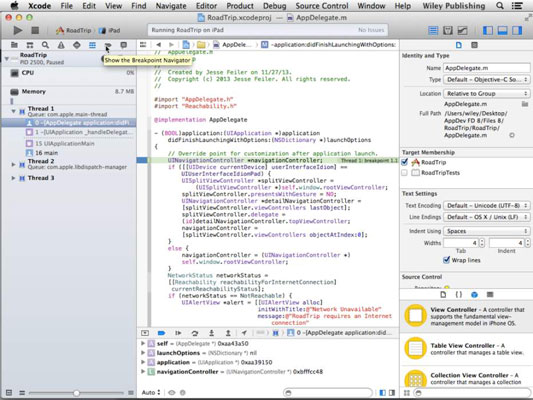This screenshot has height=400, width=533.
Task: Toggle the Utilities pane visibility
Action: pyautogui.click(x=517, y=31)
